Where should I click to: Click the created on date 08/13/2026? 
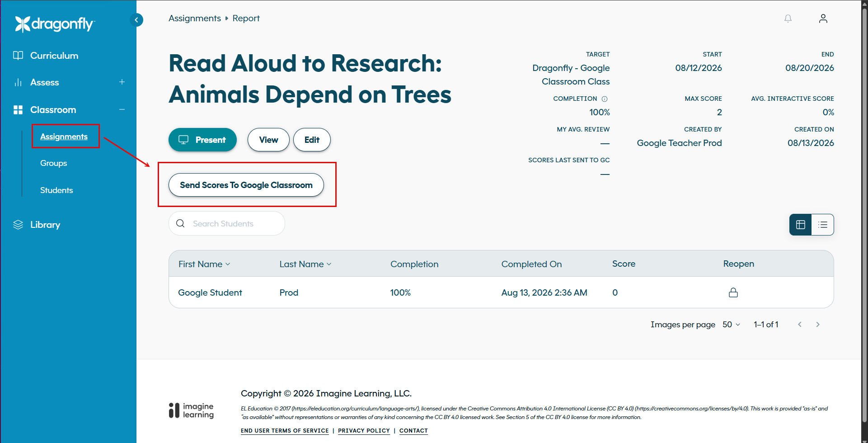click(x=811, y=143)
